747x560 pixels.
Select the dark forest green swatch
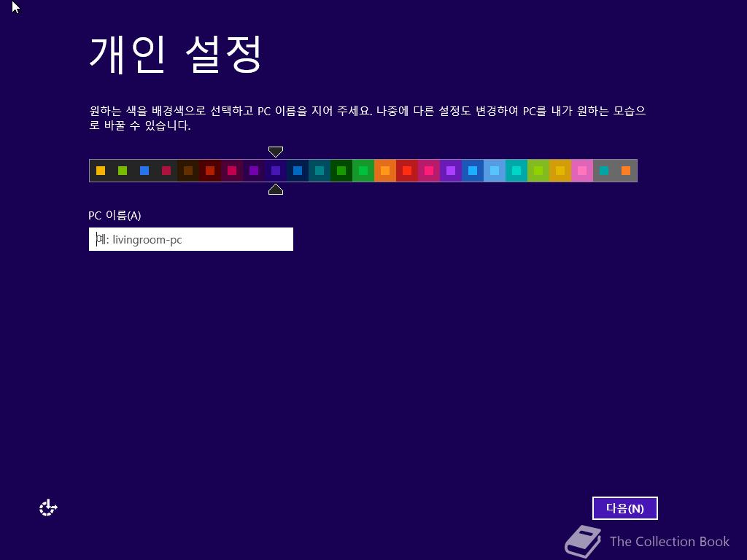(x=341, y=171)
